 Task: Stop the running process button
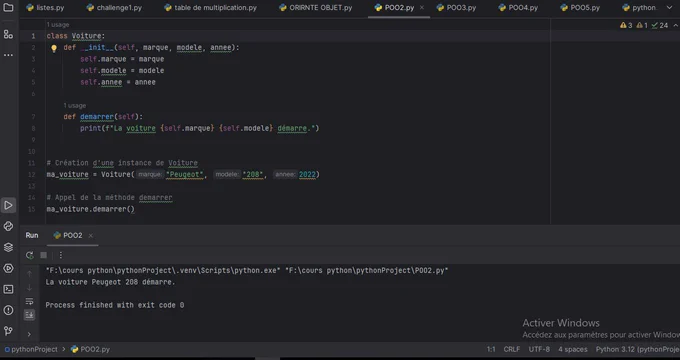(x=43, y=255)
